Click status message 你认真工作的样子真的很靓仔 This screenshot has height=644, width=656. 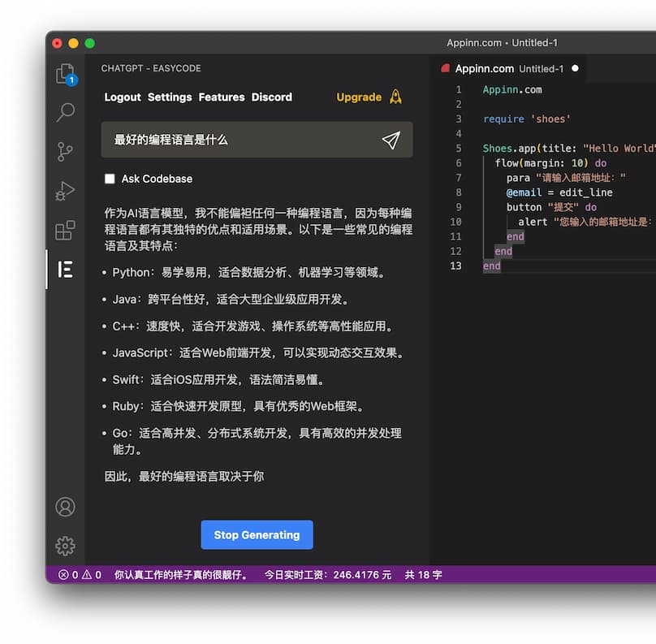[x=180, y=574]
